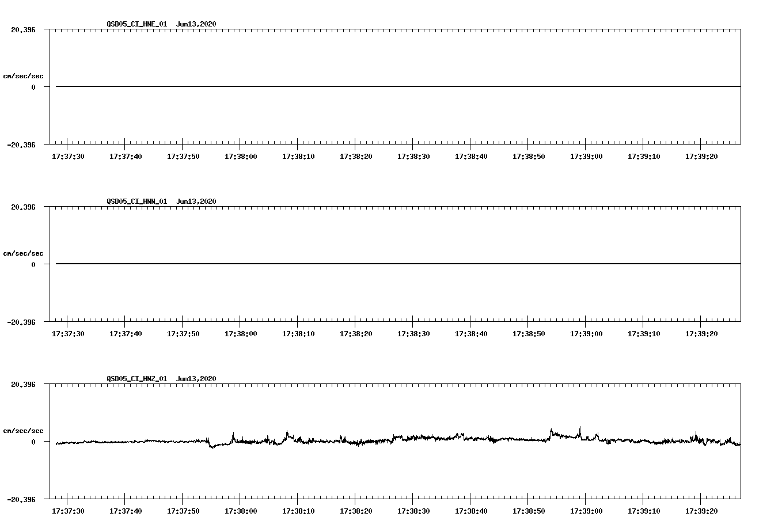Click the 17:38:00 time label under HNE plot
Image resolution: width=782 pixels, height=532 pixels.
tap(241, 157)
